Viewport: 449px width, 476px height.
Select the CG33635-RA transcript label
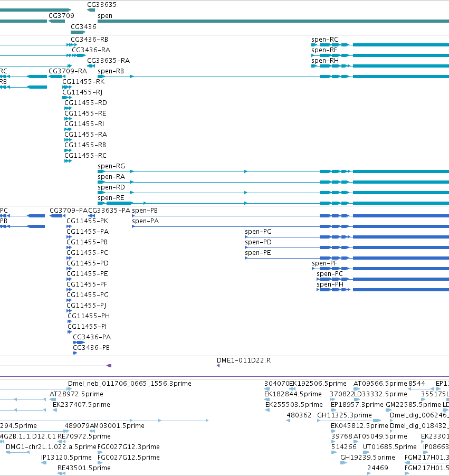pos(108,61)
